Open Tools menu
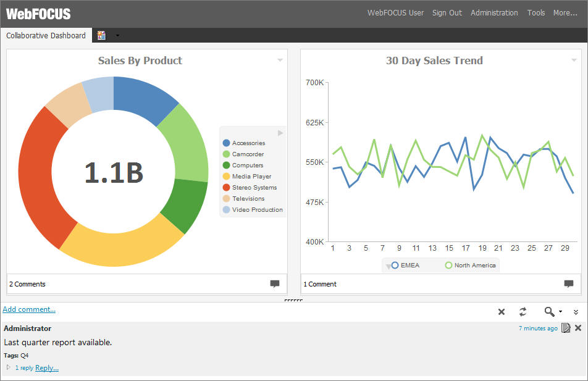Viewport: 588px width, 381px height. point(536,13)
